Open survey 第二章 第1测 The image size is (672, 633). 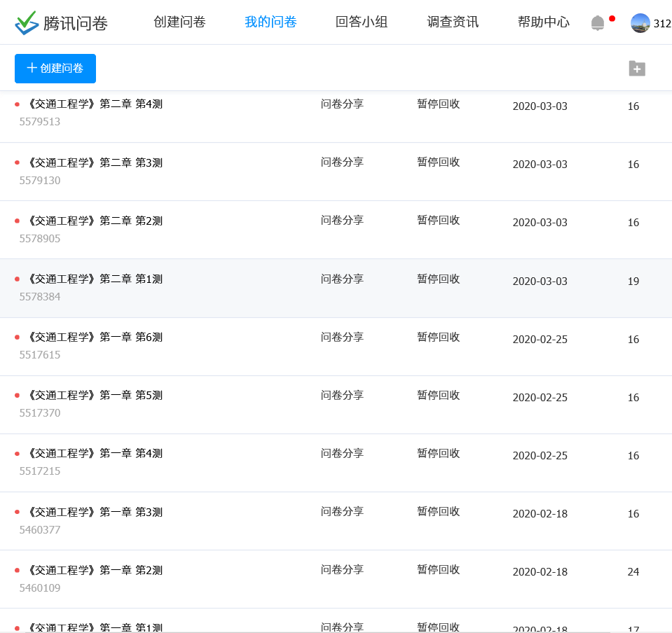[x=95, y=279]
